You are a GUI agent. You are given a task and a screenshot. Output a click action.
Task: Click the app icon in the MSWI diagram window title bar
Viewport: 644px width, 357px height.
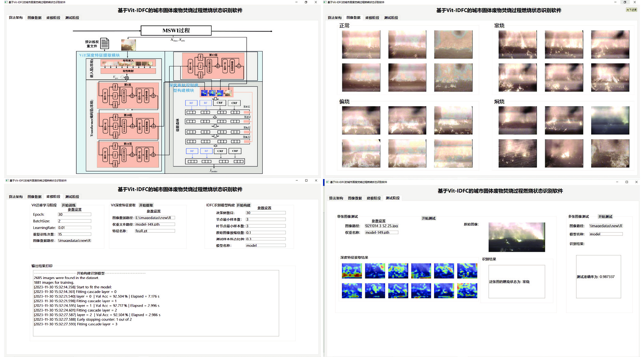tap(6, 2)
